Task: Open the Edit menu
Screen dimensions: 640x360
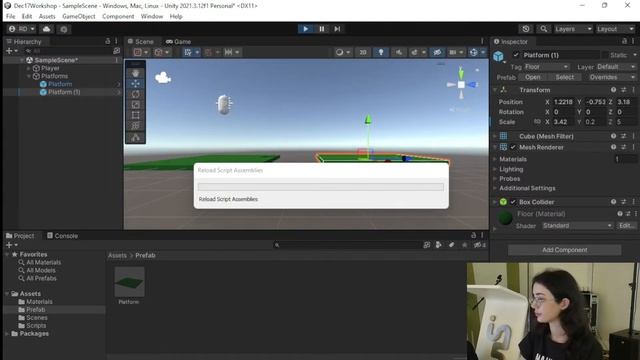Action: click(x=27, y=16)
